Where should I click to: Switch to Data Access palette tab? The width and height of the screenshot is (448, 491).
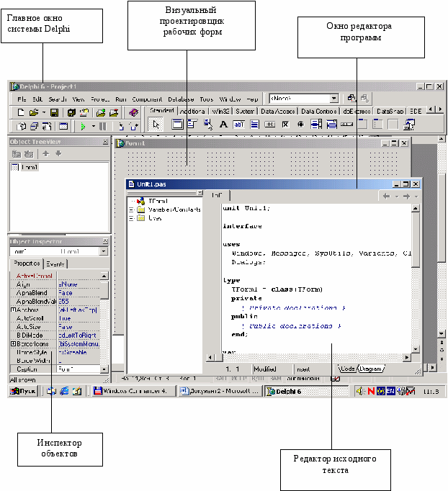(x=277, y=111)
